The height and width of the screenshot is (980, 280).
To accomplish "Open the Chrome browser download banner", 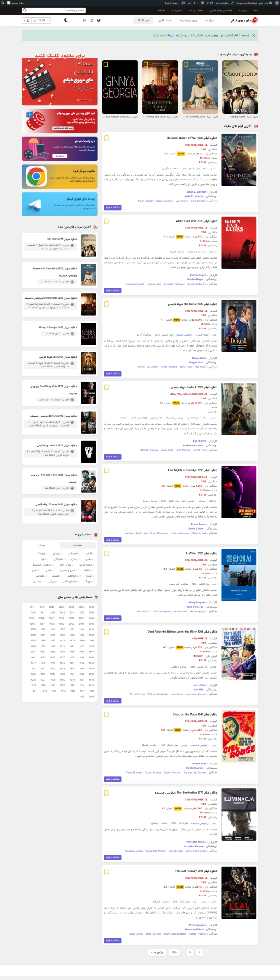I will click(60, 176).
